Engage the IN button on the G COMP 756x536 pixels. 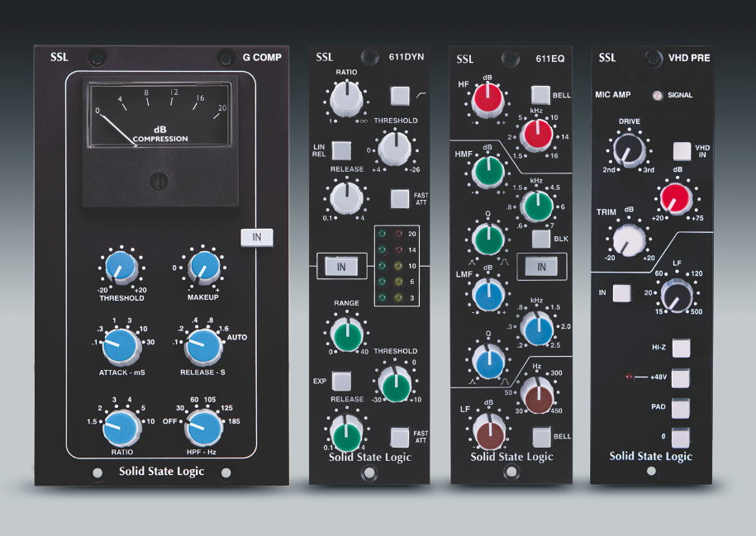(257, 237)
